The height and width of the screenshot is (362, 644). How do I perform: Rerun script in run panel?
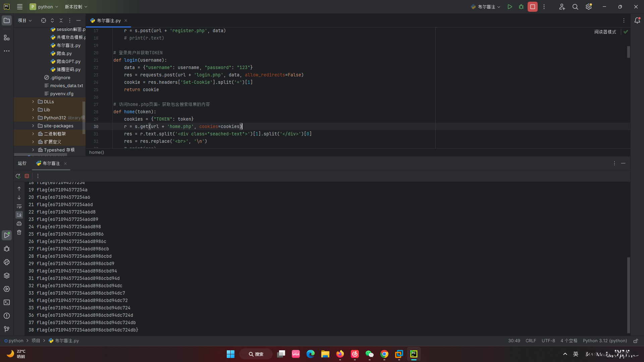coord(18,176)
